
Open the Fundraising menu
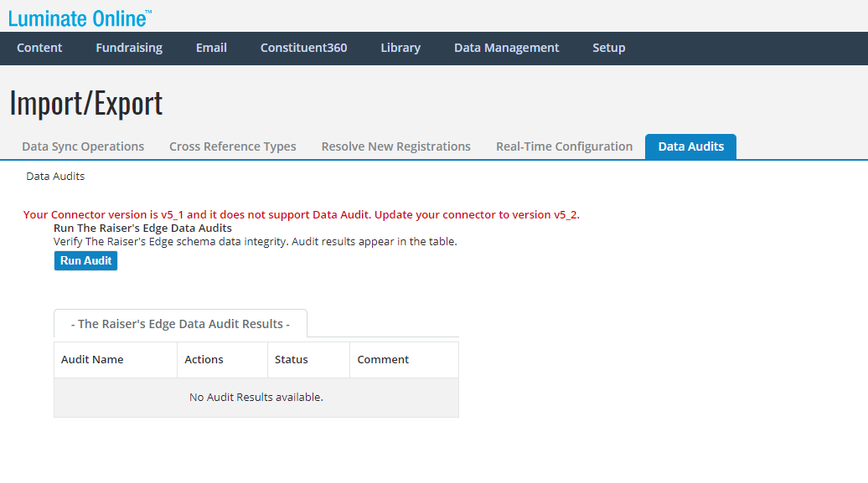129,49
